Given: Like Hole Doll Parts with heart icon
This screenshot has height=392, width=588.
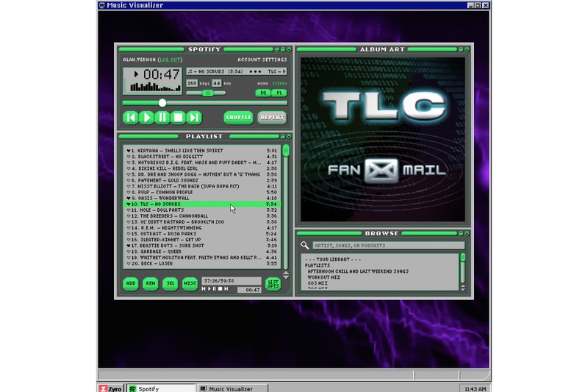Looking at the screenshot, I should [x=128, y=210].
